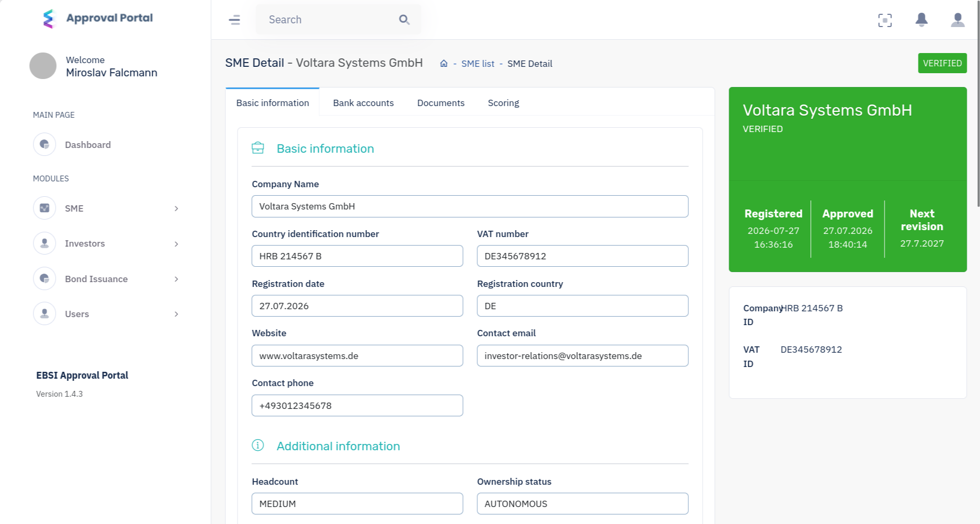
Task: Click the SME module icon
Action: (x=45, y=208)
